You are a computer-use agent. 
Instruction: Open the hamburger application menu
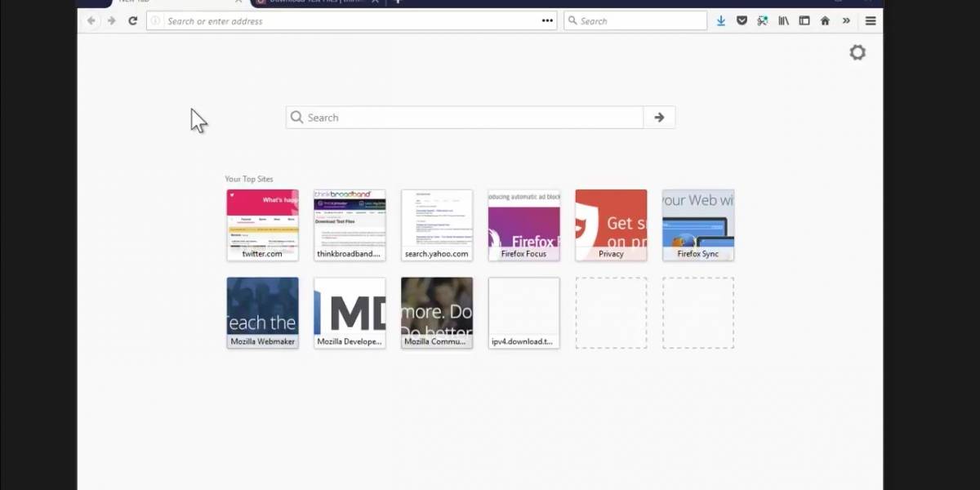click(x=871, y=21)
